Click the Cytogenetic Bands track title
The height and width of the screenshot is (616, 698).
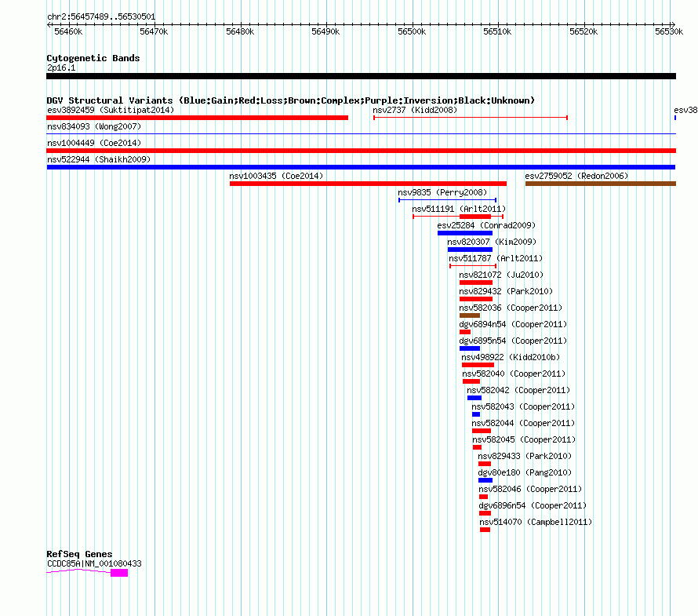(93, 58)
